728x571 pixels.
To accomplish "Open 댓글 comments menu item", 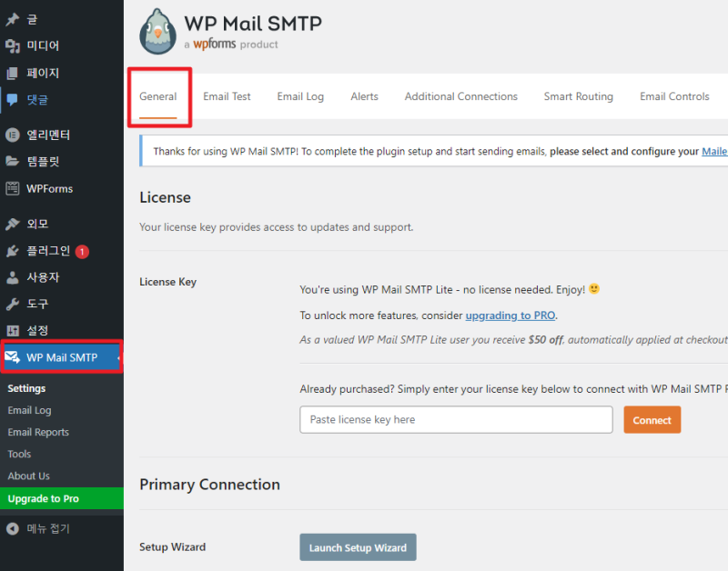I will coord(37,99).
